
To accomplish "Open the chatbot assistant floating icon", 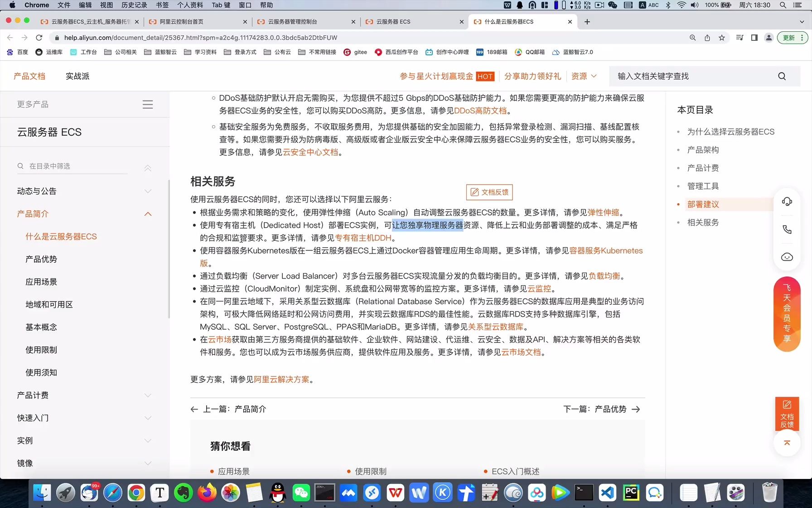I will 787,257.
